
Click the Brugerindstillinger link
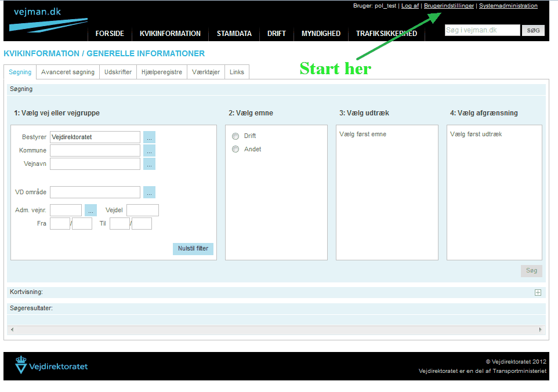click(448, 6)
